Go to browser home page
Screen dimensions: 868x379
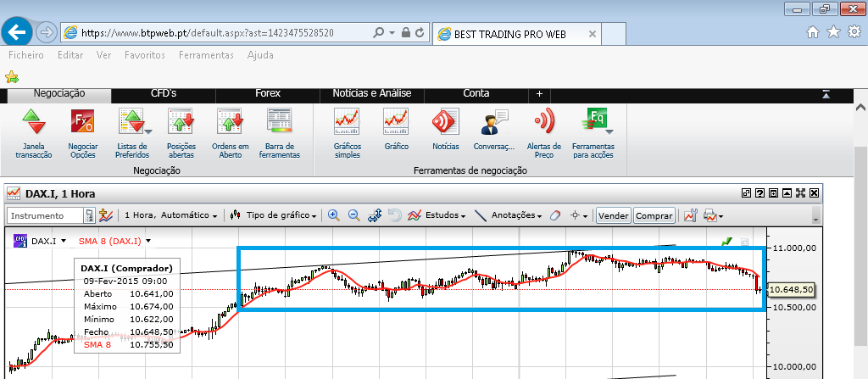[x=813, y=33]
